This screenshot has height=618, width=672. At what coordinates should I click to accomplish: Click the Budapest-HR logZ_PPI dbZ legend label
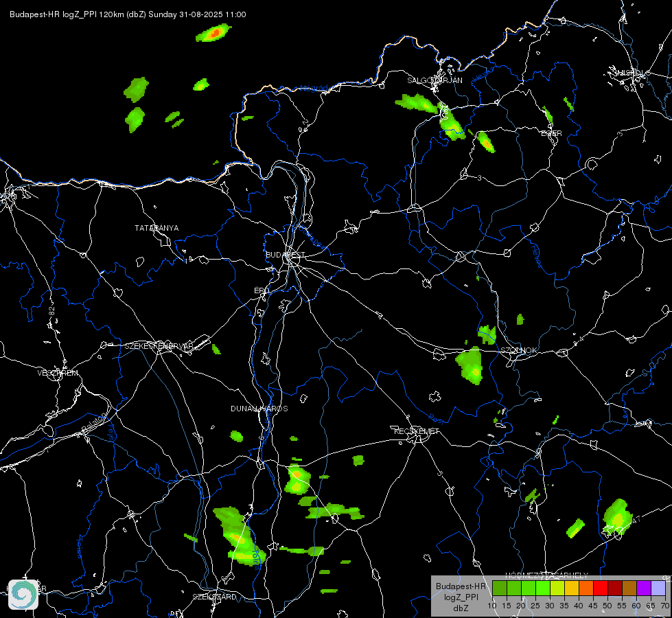click(461, 597)
